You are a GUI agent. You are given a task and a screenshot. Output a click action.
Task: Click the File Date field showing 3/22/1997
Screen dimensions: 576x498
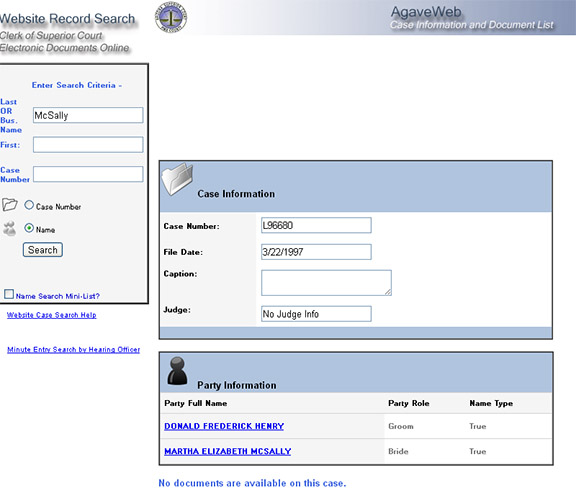tap(316, 252)
